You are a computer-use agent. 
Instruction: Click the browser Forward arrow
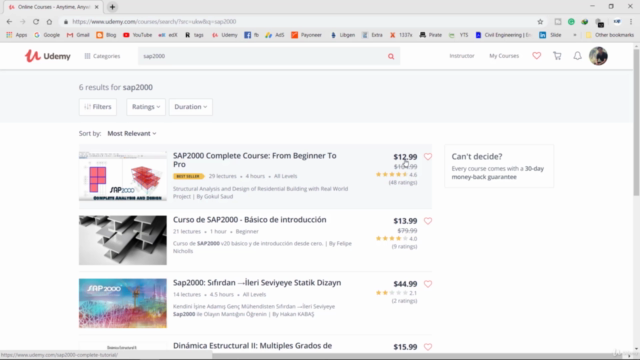point(22,22)
